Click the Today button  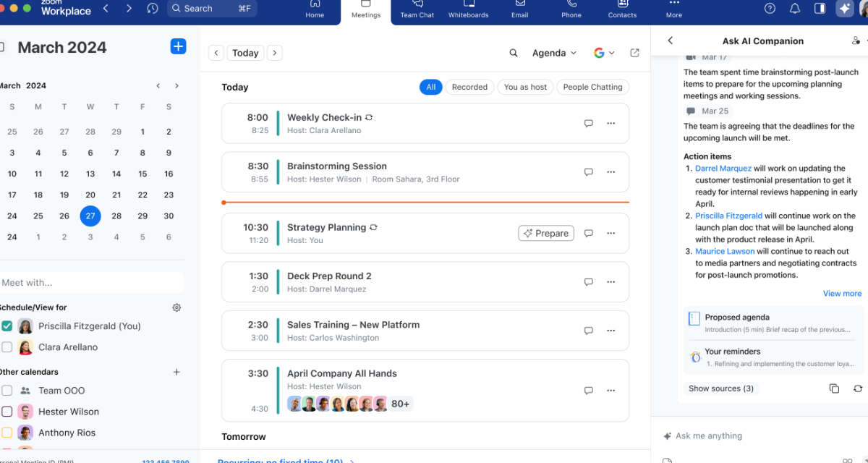coord(245,53)
